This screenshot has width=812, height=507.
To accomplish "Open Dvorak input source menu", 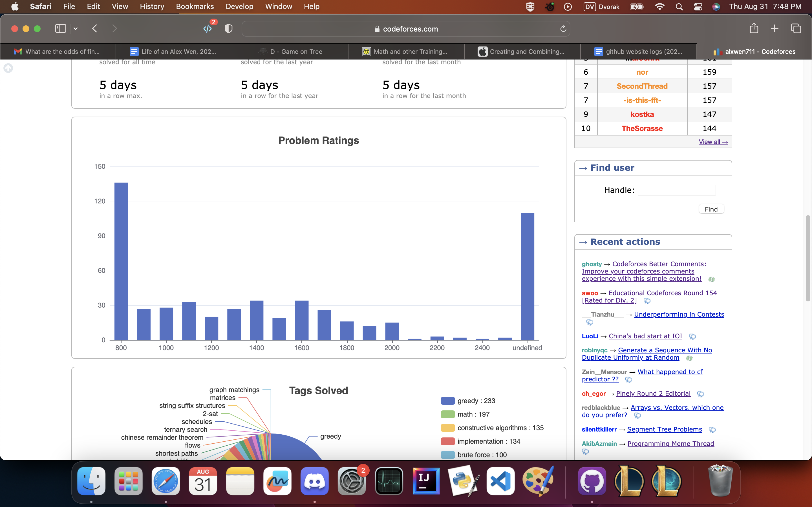I will pyautogui.click(x=602, y=6).
